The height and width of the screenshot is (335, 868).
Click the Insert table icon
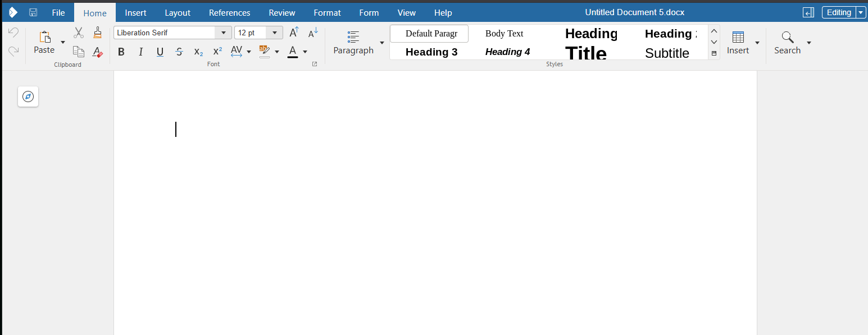tap(738, 37)
